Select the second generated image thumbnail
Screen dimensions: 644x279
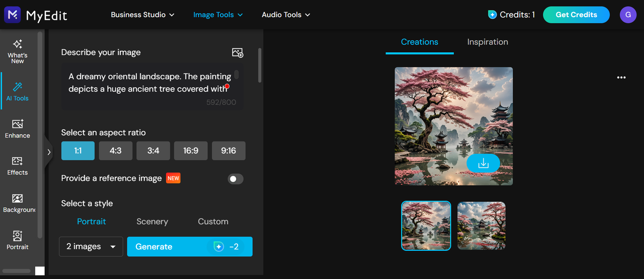[x=481, y=226]
